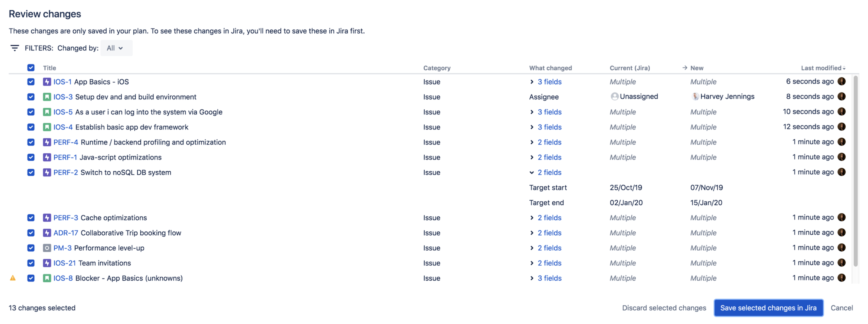The height and width of the screenshot is (324, 868).
Task: Click the user avatar in the IOS-8 row
Action: pos(841,278)
